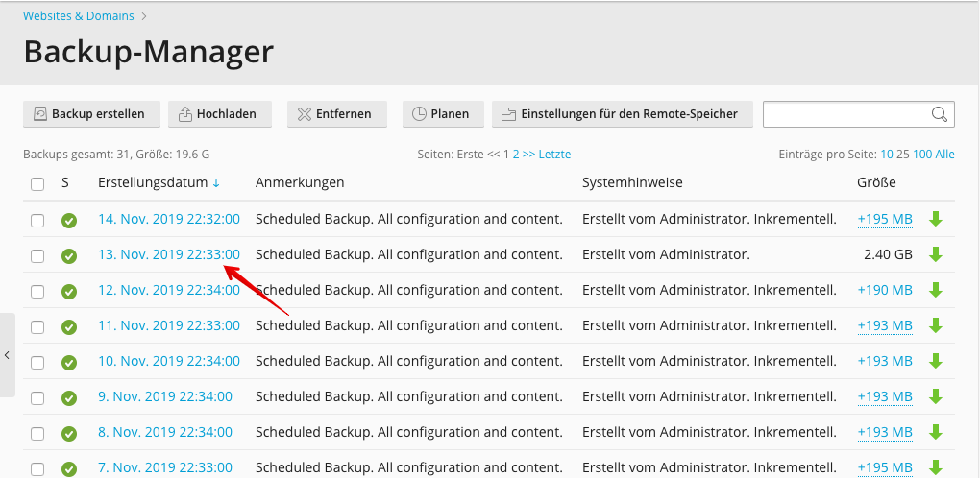This screenshot has width=980, height=478.
Task: Open Einstellungen für den Remote-Speicher
Action: (623, 114)
